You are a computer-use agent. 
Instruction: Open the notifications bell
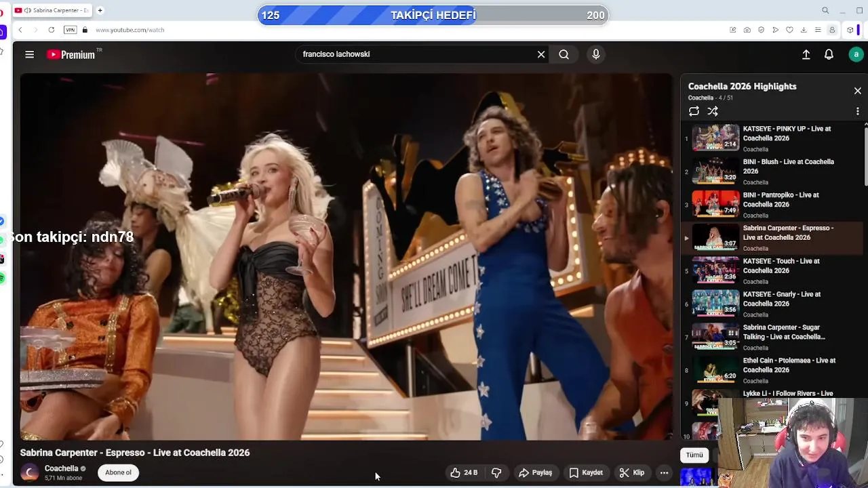pyautogui.click(x=829, y=54)
